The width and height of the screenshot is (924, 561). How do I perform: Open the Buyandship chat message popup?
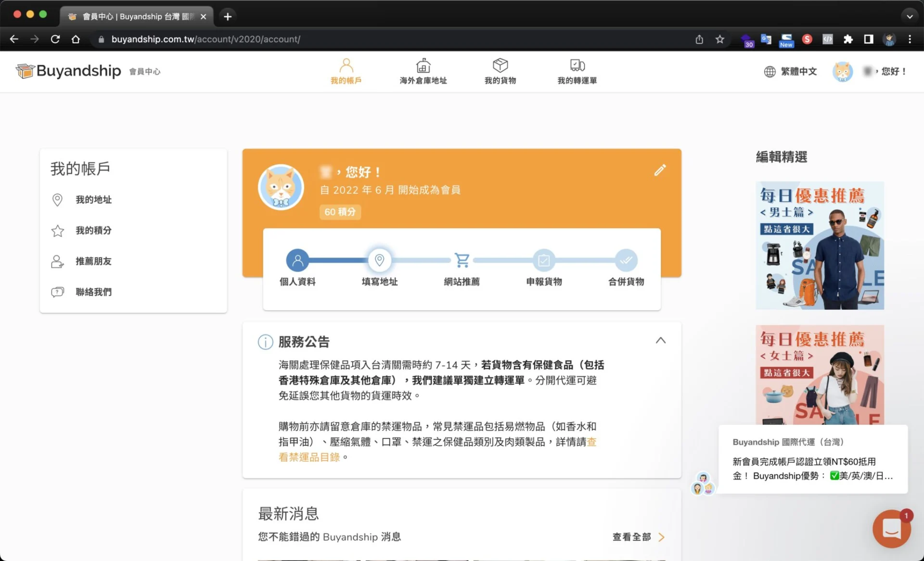point(813,459)
